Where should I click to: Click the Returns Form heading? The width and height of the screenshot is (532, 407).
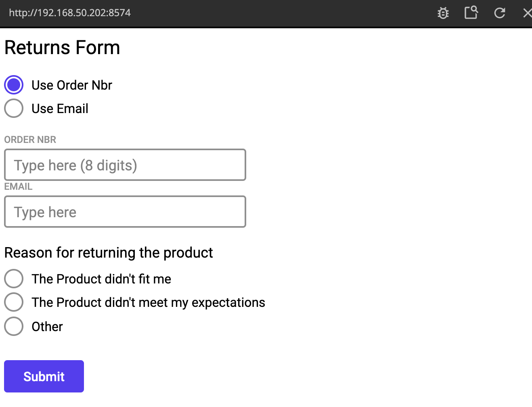(62, 48)
